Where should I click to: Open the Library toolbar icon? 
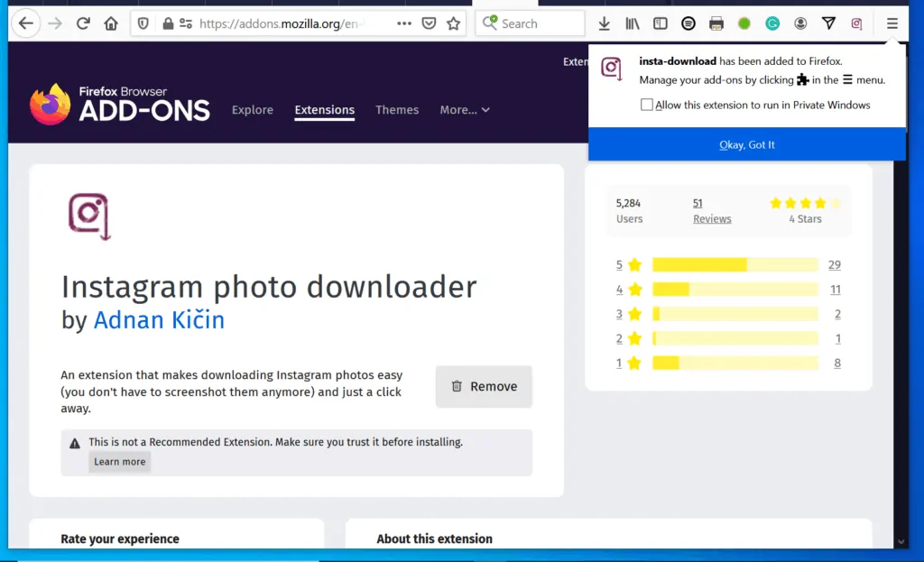pos(632,23)
